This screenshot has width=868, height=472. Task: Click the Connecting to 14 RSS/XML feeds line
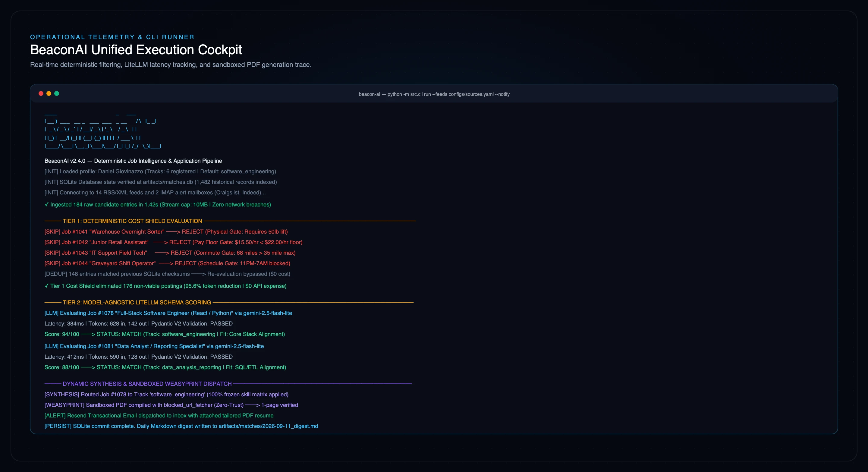[x=155, y=193]
